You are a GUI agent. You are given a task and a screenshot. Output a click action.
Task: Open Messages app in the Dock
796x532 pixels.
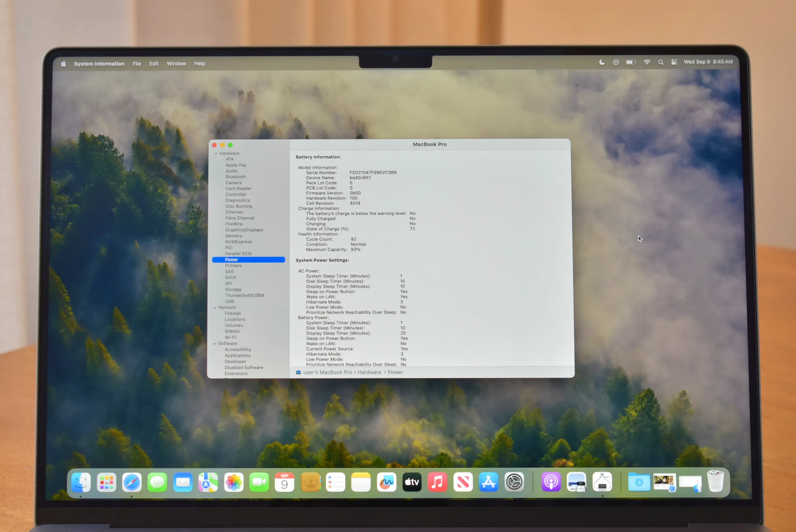click(x=157, y=482)
